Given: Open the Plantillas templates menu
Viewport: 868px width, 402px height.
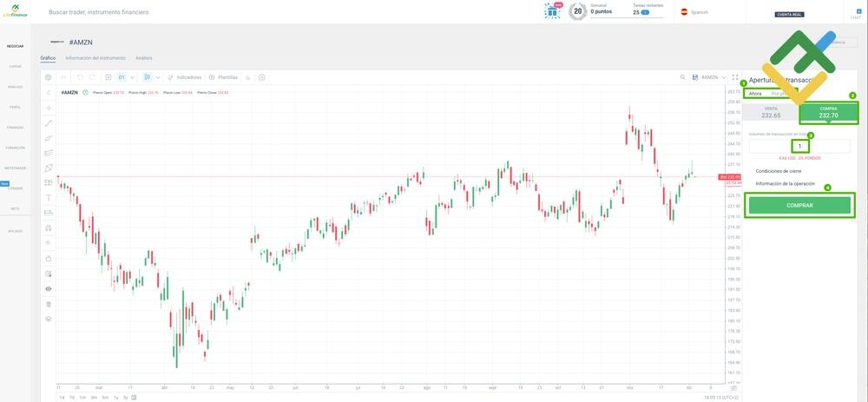Looking at the screenshot, I should 223,77.
